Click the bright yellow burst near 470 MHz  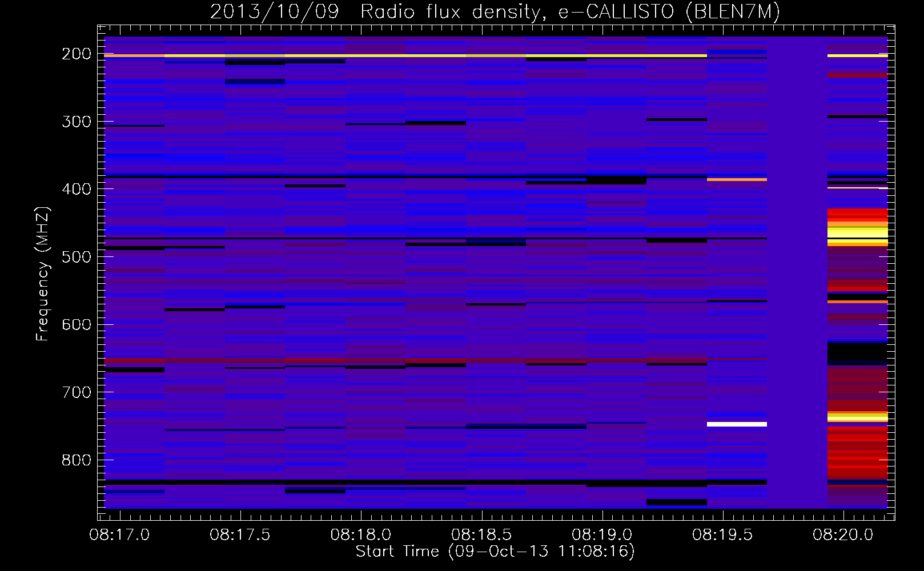tap(858, 233)
